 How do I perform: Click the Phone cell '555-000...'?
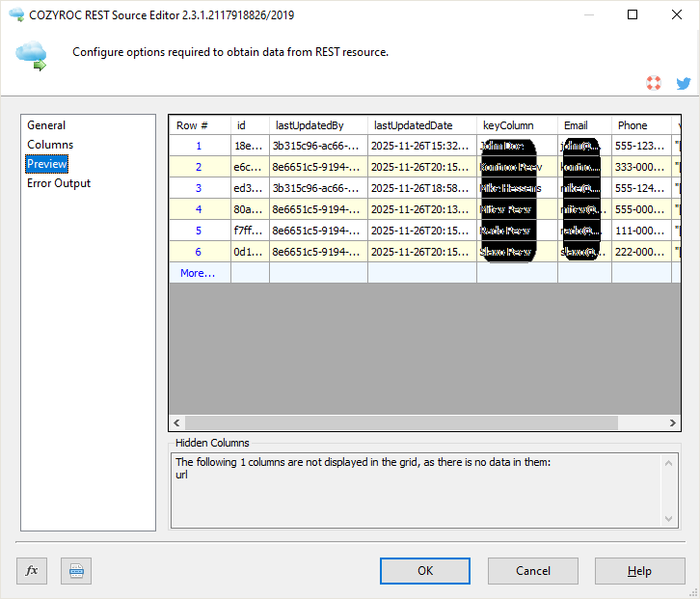pos(641,209)
